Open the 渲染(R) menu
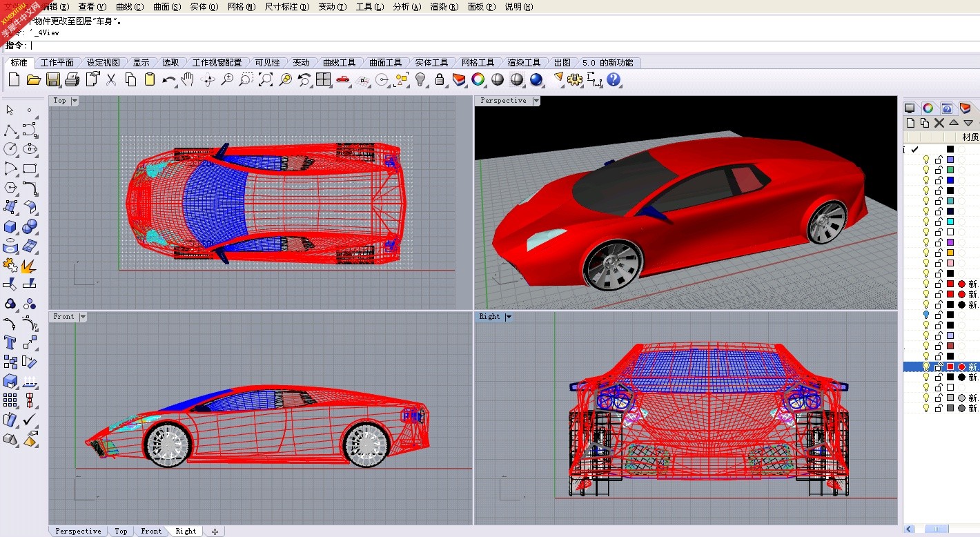This screenshot has width=980, height=537. tap(444, 7)
